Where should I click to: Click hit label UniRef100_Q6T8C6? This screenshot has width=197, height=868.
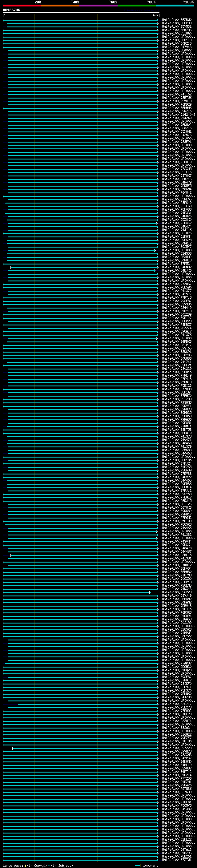coord(177,233)
